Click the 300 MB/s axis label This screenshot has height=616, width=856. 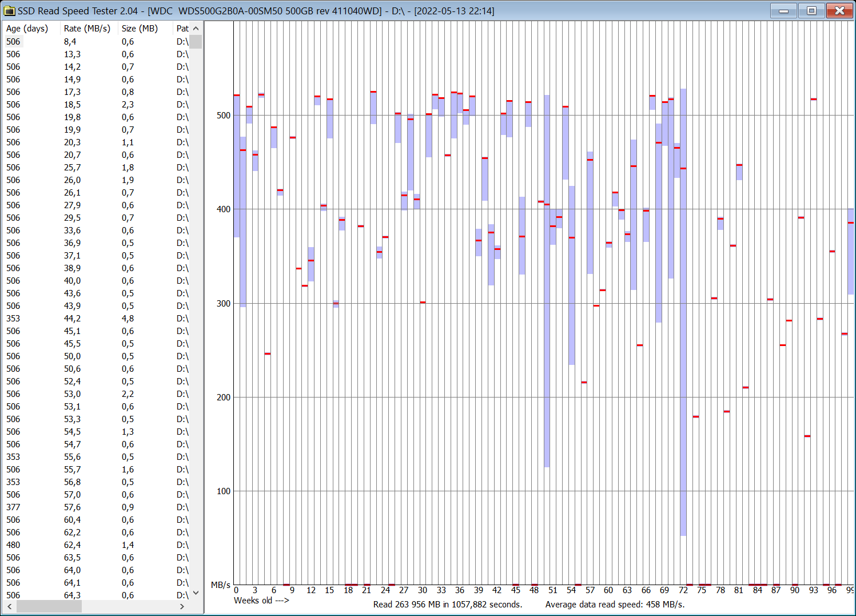tap(224, 304)
